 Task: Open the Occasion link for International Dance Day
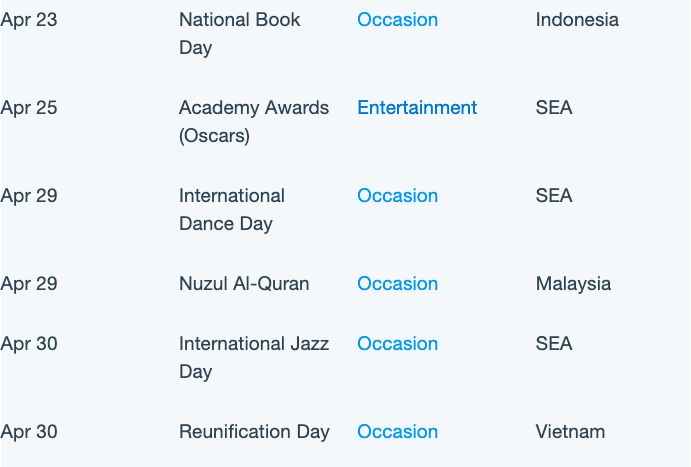pyautogui.click(x=397, y=196)
